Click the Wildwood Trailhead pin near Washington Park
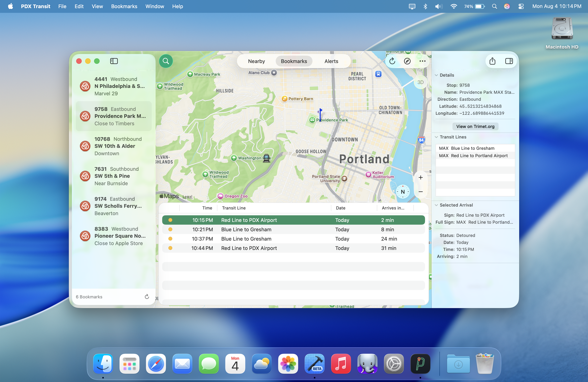This screenshot has width=588, height=382. (205, 174)
